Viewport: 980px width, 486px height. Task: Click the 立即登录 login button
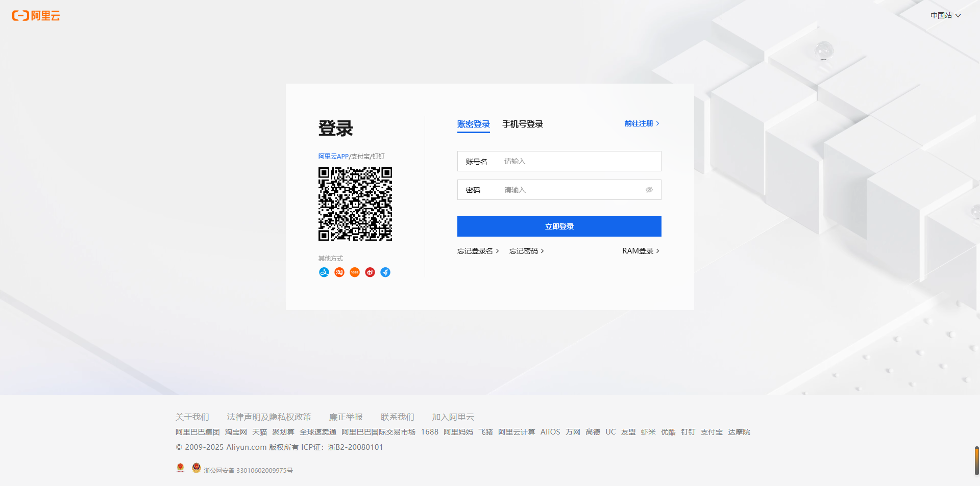tap(559, 226)
